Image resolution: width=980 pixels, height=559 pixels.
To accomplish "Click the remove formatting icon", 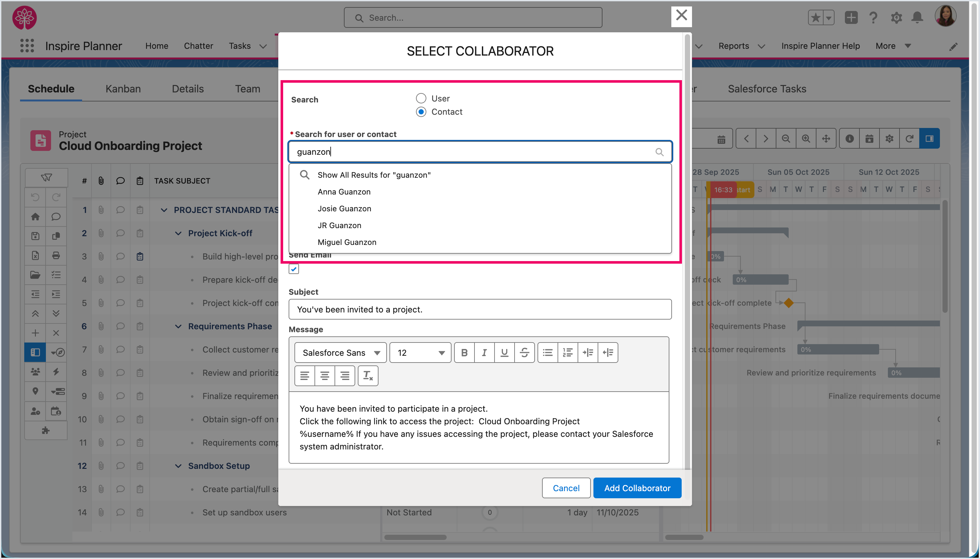I will [x=368, y=375].
